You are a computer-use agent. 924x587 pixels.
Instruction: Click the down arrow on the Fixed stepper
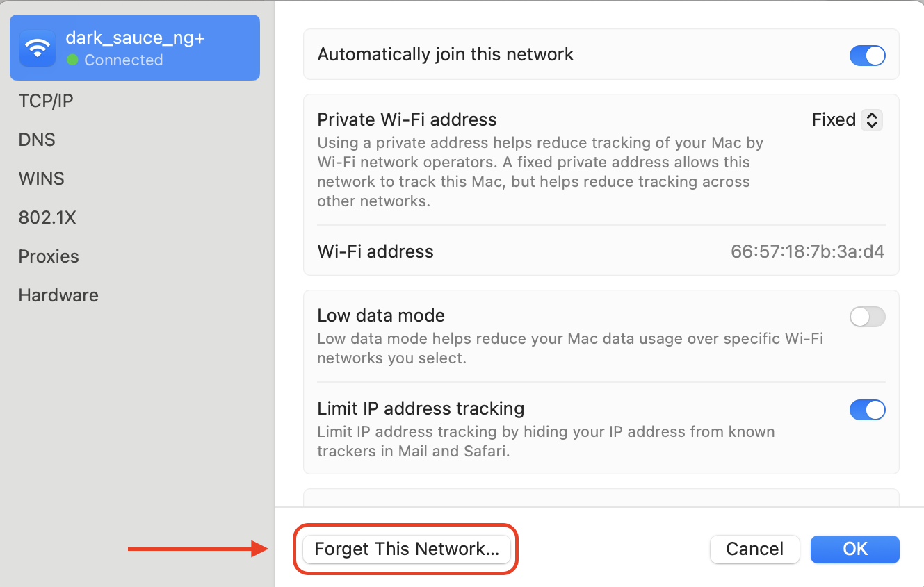(872, 124)
